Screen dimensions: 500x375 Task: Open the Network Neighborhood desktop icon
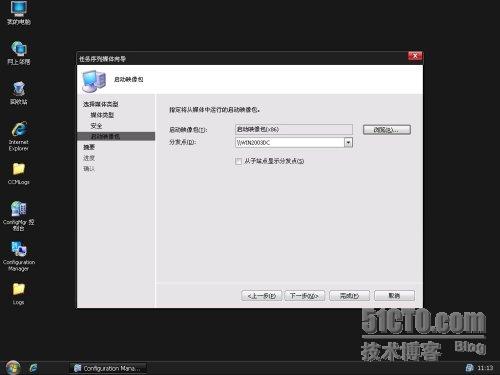pyautogui.click(x=19, y=53)
